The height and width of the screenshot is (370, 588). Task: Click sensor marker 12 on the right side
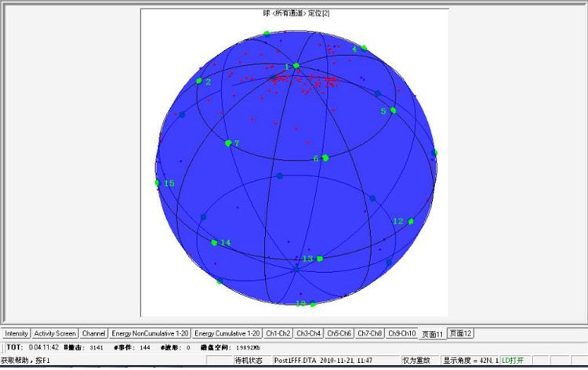pos(410,221)
